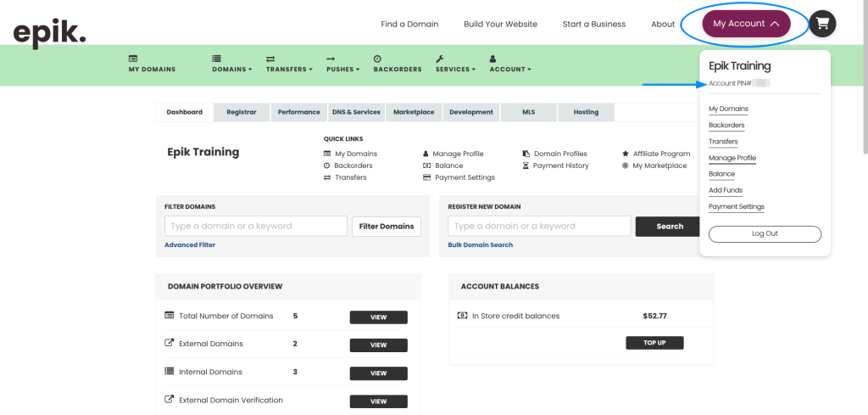
Task: Click the Balance money icon in quick links
Action: pyautogui.click(x=426, y=165)
